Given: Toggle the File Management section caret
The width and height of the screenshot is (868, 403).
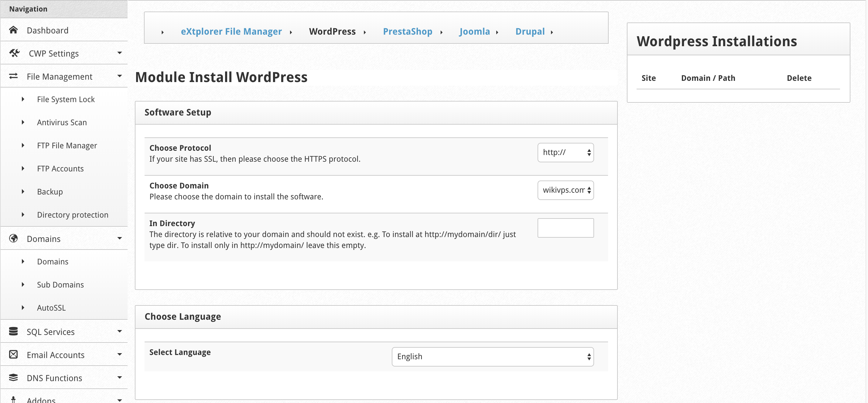Looking at the screenshot, I should click(120, 76).
